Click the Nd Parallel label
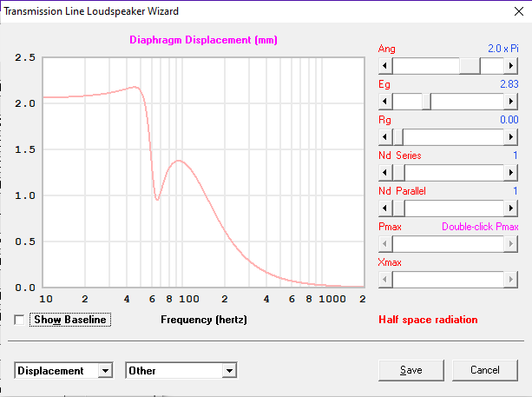Viewport: 532px width, 397px height. point(402,191)
